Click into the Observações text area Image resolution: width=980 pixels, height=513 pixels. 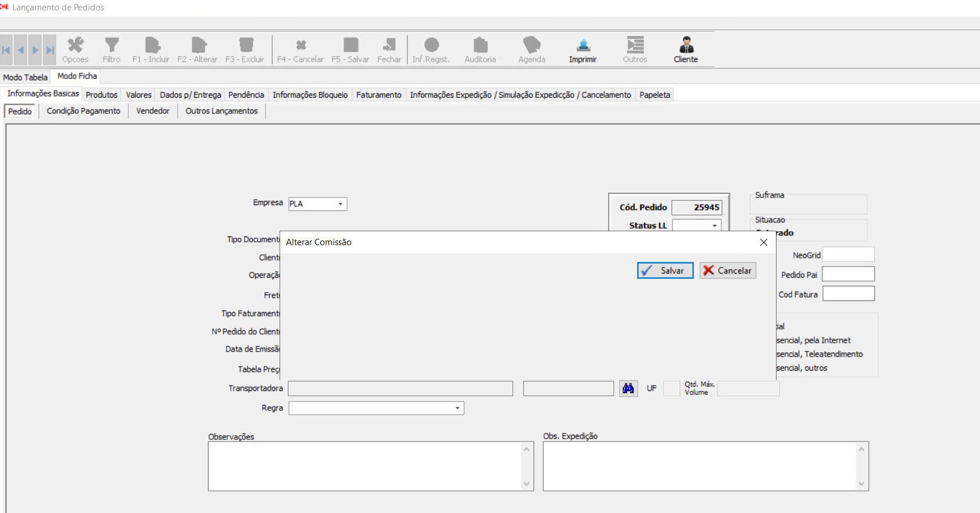[x=366, y=466]
